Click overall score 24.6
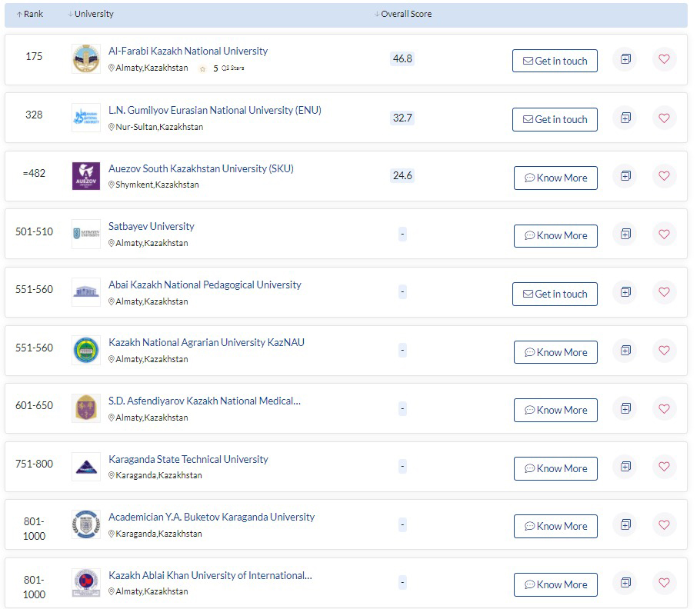Image resolution: width=700 pixels, height=609 pixels. (402, 176)
